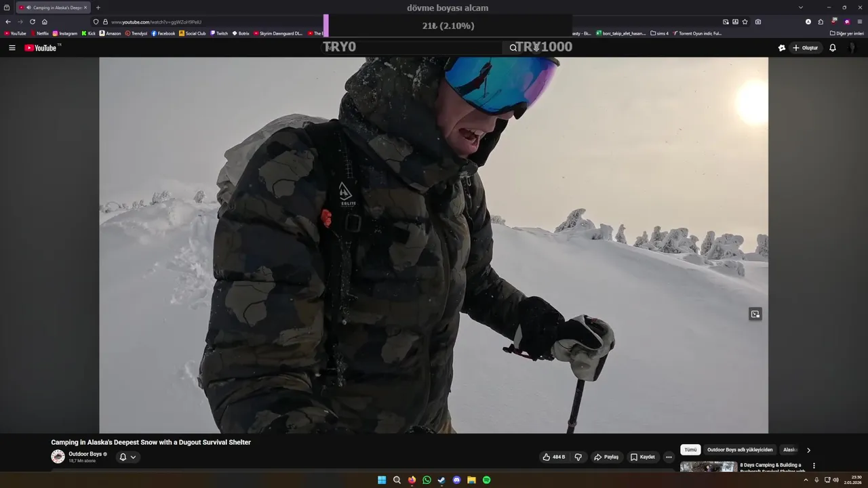868x488 pixels.
Task: Reload the page with refresh icon
Action: click(x=32, y=22)
